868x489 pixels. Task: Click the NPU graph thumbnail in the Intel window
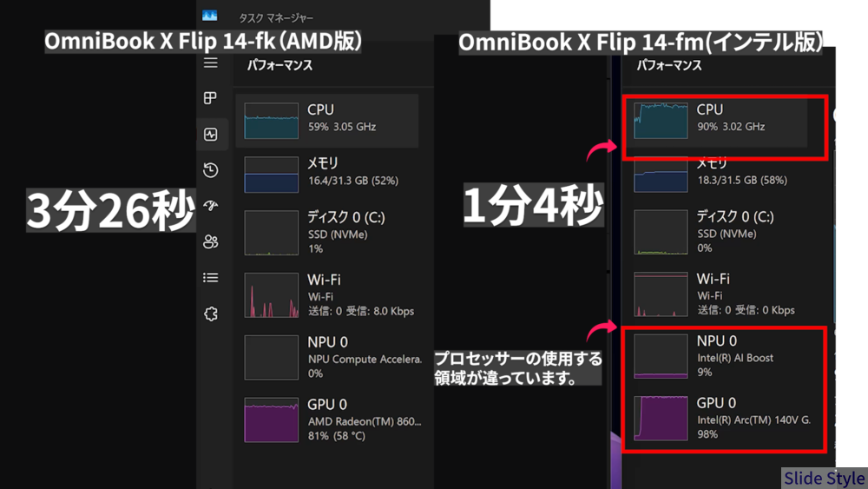(661, 356)
